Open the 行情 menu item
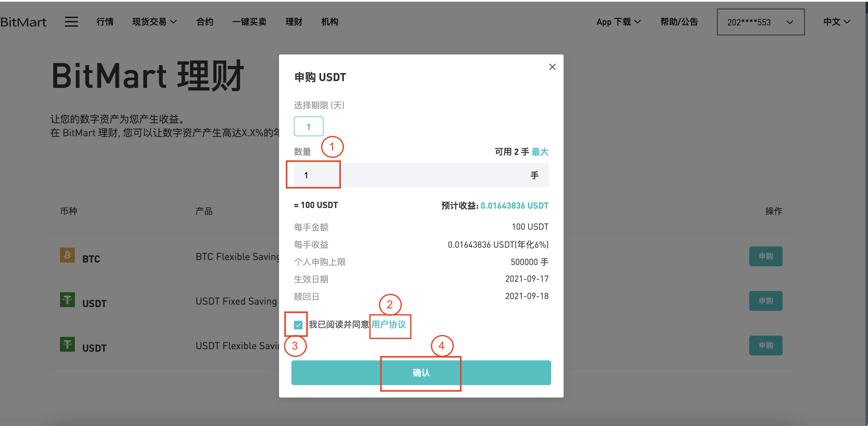Viewport: 868px width, 426px height. (x=105, y=22)
